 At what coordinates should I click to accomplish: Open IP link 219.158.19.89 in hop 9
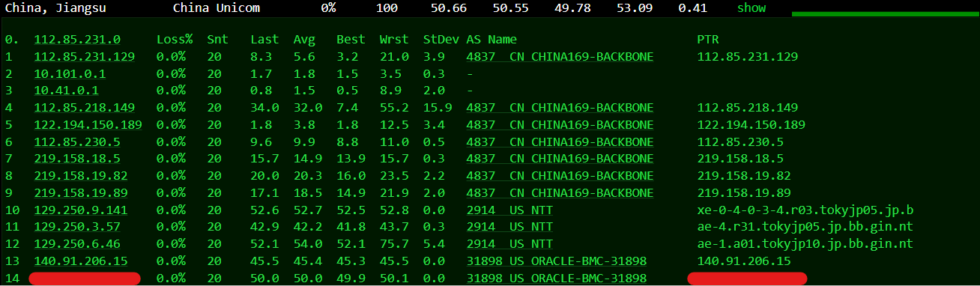coord(81,193)
